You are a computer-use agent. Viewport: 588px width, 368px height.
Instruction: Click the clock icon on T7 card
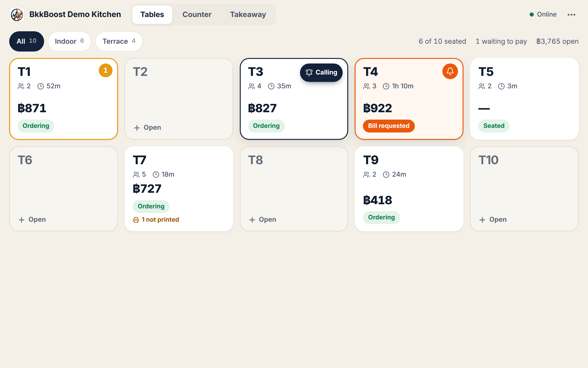(156, 175)
